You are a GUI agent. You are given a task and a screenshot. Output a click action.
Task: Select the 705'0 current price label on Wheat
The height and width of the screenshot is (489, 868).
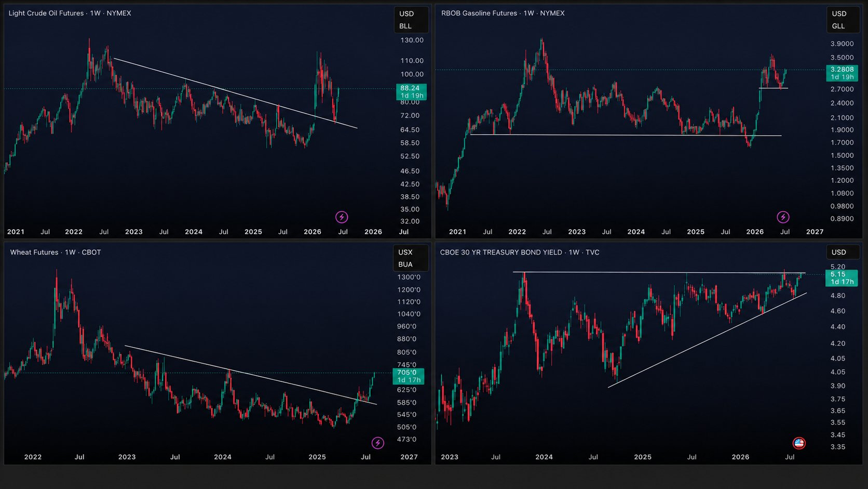(x=409, y=376)
